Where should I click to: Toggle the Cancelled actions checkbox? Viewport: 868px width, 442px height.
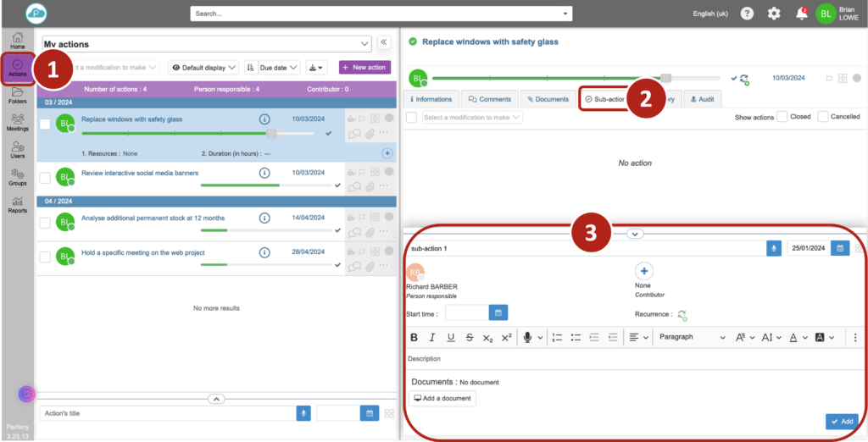tap(822, 117)
